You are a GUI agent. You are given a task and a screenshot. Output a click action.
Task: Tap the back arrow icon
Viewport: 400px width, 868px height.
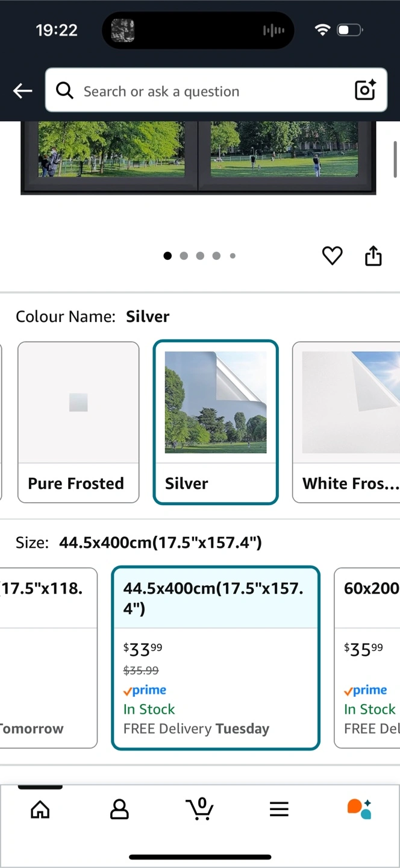tap(23, 91)
